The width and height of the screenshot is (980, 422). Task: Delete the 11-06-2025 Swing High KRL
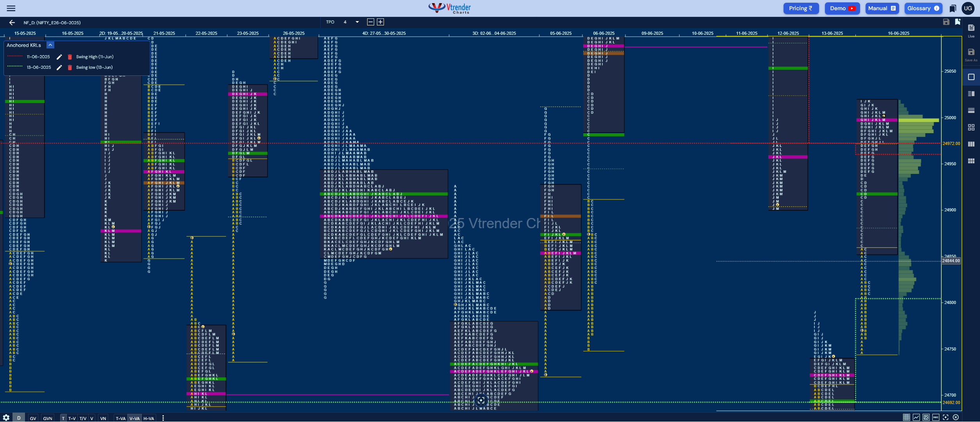point(70,57)
